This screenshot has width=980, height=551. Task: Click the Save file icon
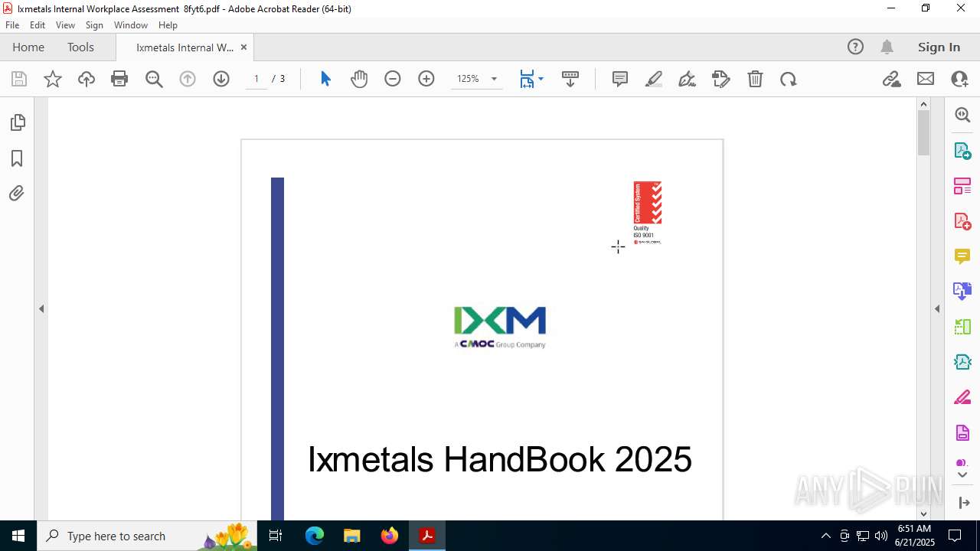19,79
